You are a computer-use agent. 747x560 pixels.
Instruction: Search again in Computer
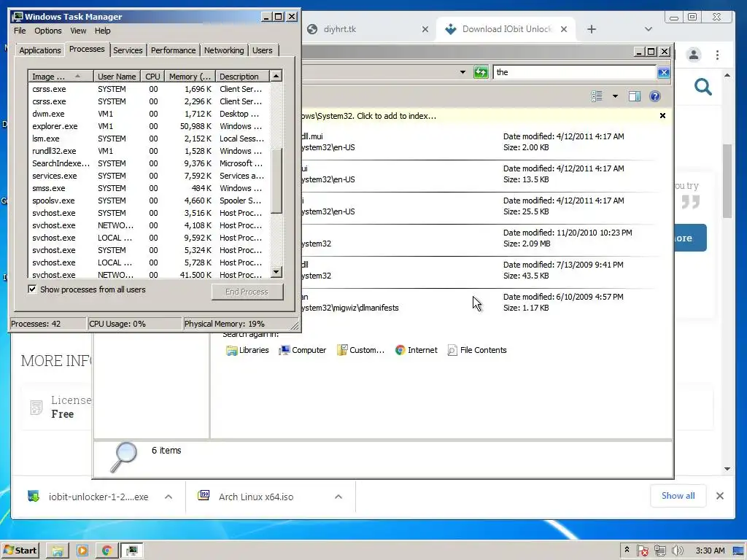click(303, 350)
